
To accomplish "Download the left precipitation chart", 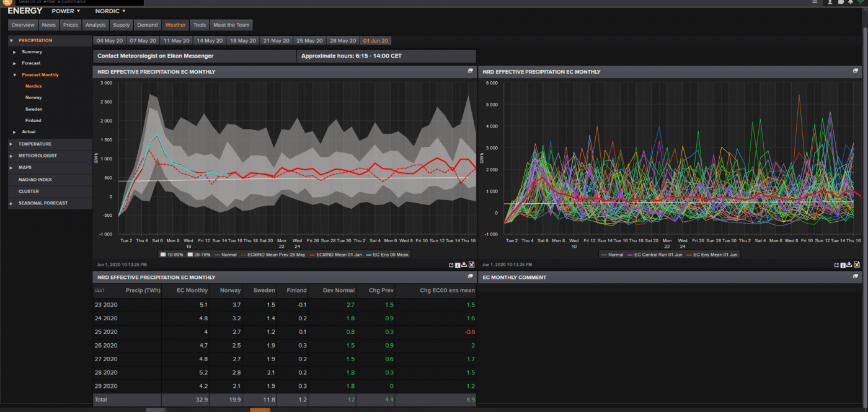I will 465,265.
